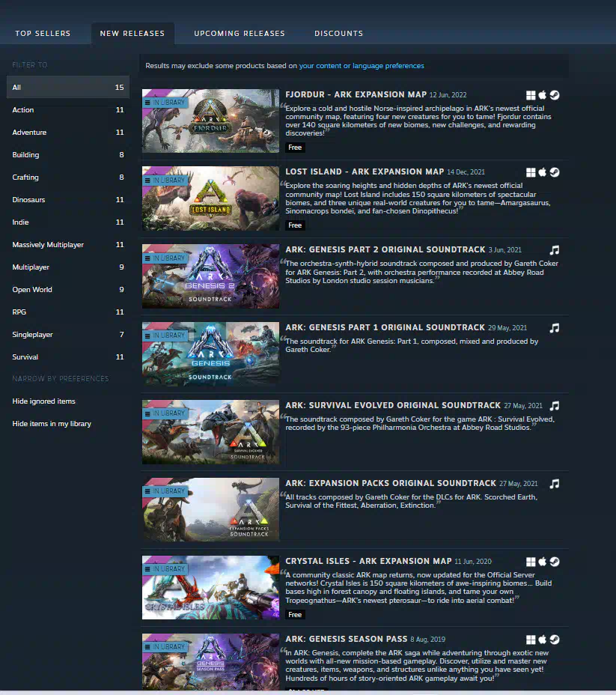616x695 pixels.
Task: Select the All filter
Action: click(x=68, y=88)
